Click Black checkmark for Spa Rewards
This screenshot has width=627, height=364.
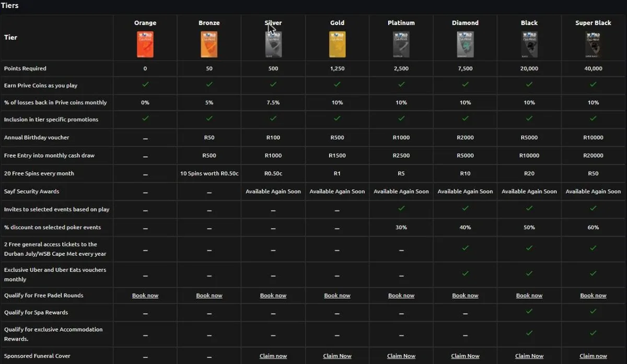tap(529, 311)
